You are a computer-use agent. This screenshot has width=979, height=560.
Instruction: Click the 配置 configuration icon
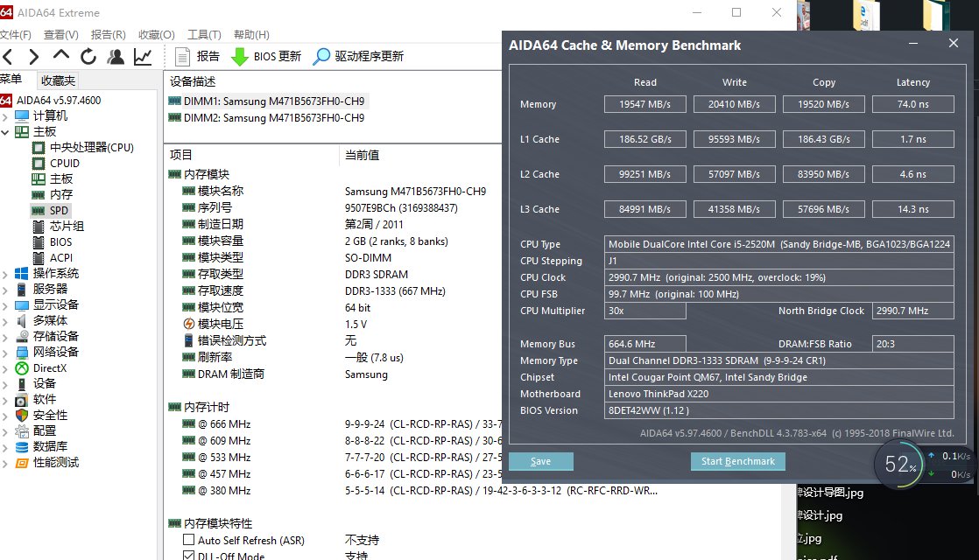click(22, 431)
